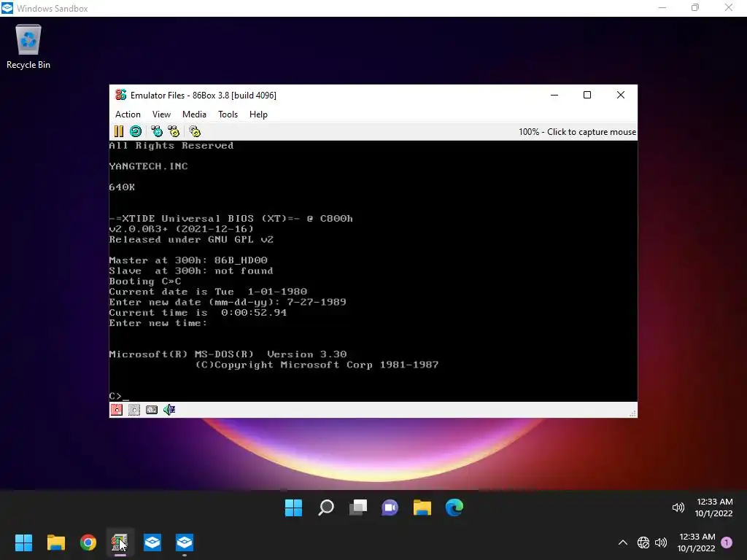The height and width of the screenshot is (560, 747).
Task: Click the host volume tray icon
Action: pos(661,542)
